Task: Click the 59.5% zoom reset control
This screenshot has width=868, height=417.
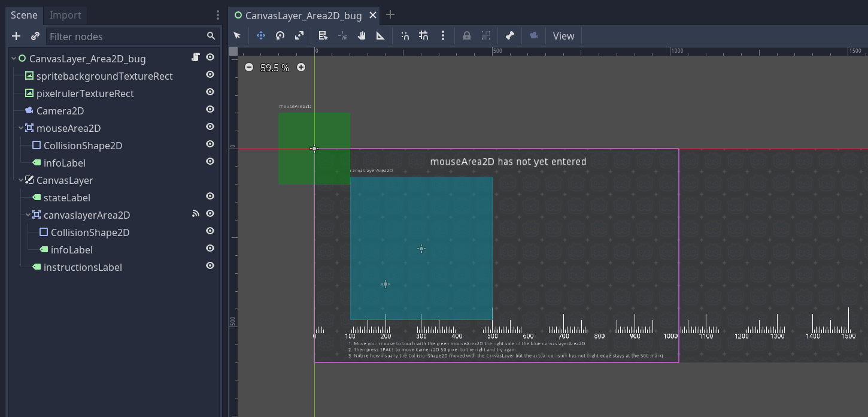Action: pos(275,67)
